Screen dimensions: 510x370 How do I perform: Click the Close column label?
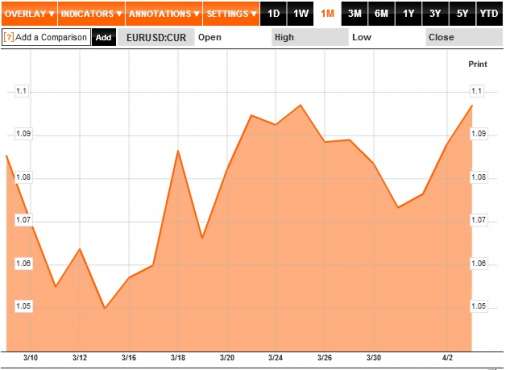(441, 37)
